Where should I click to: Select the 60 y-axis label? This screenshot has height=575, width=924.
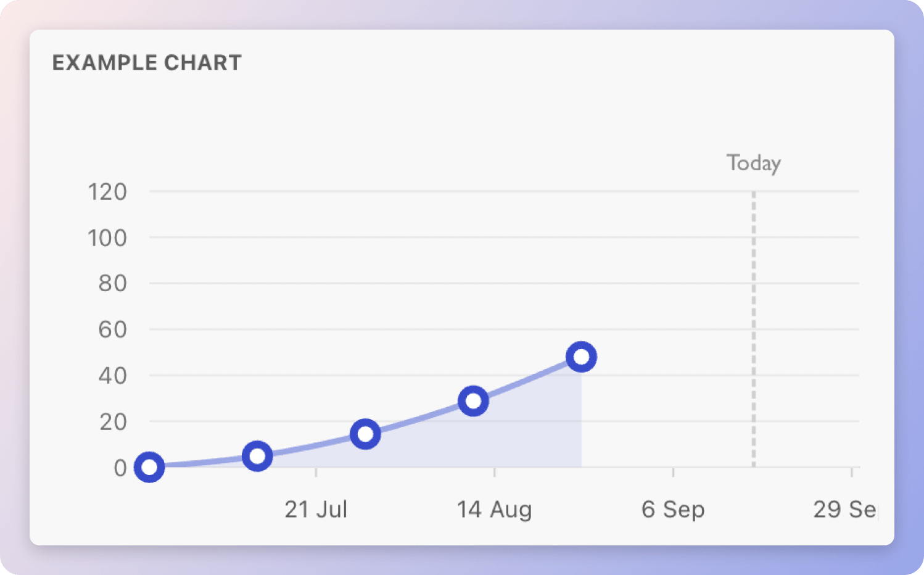[112, 330]
